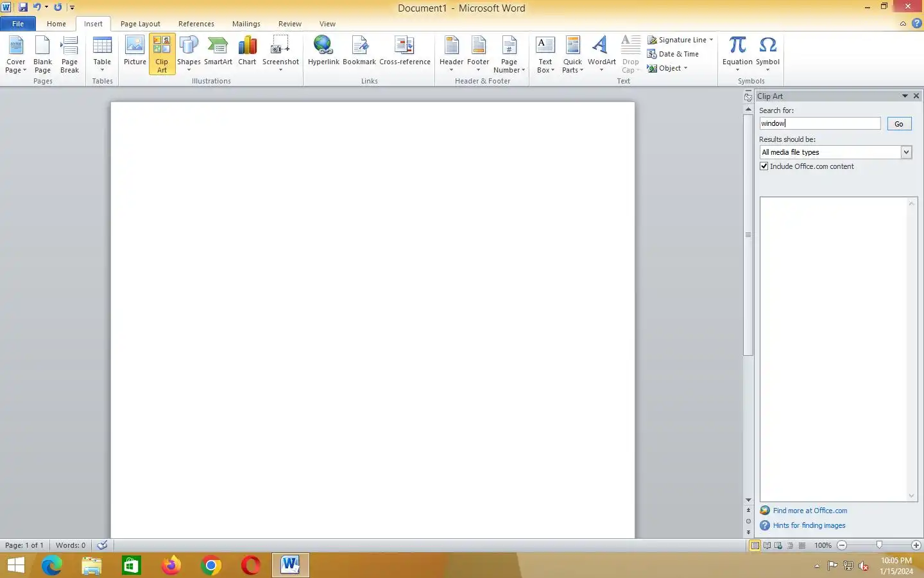Switch to the Home tab

point(56,24)
